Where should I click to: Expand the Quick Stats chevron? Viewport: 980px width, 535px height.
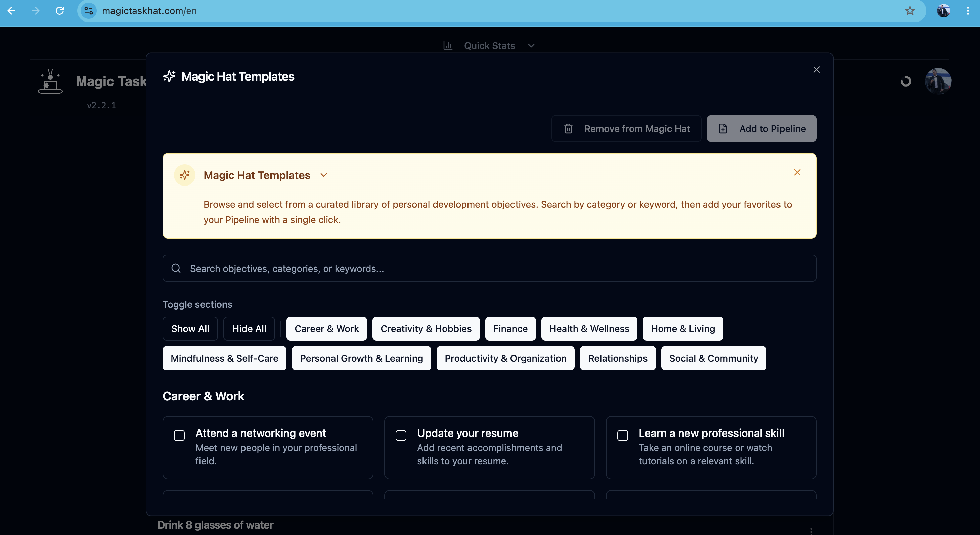point(531,46)
